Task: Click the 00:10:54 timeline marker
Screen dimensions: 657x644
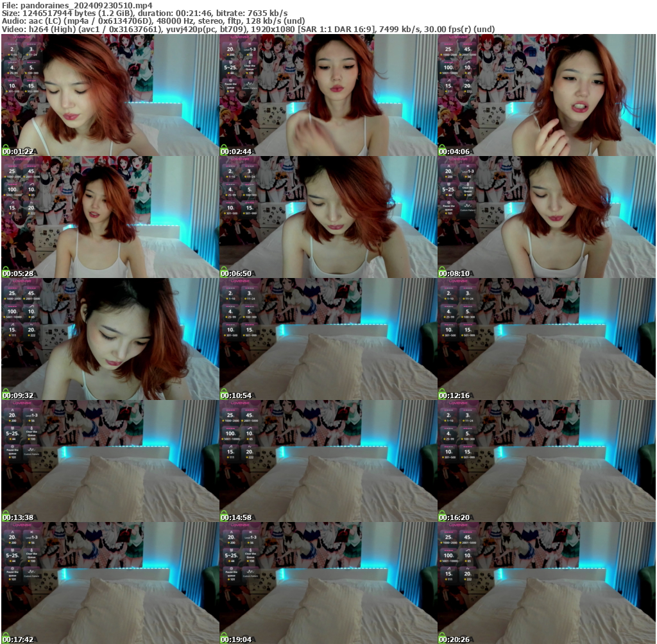Action: click(x=237, y=394)
